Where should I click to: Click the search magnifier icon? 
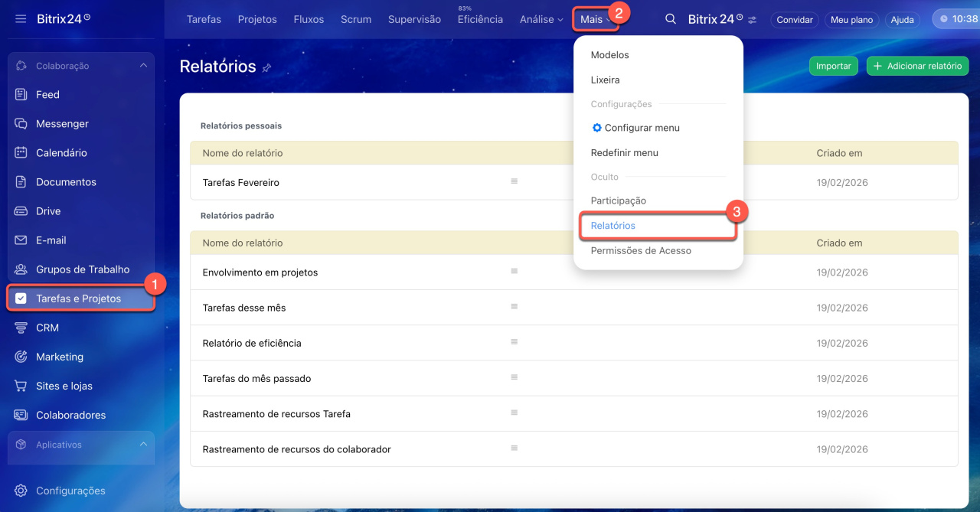point(671,19)
